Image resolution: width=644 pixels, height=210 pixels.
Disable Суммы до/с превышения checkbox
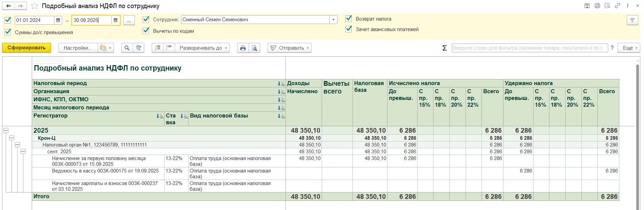(x=8, y=32)
